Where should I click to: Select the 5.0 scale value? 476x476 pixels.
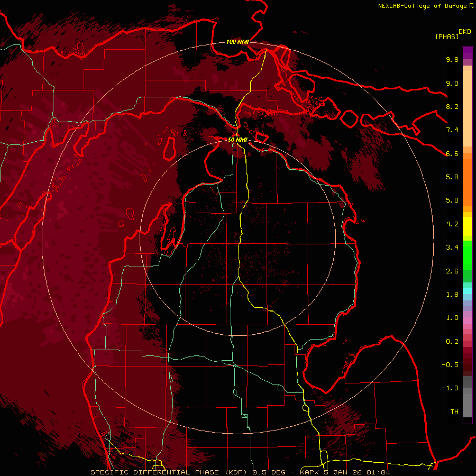(452, 200)
